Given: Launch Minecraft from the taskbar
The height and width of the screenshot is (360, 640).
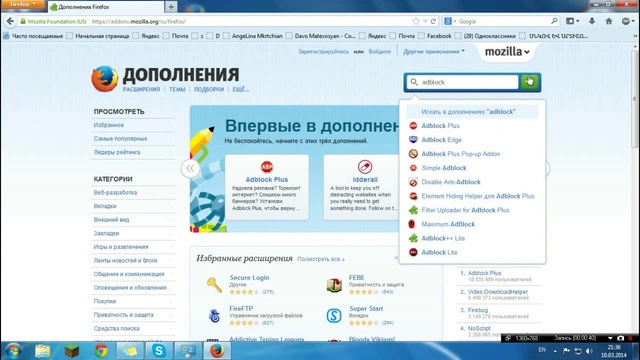Looking at the screenshot, I should point(72,351).
